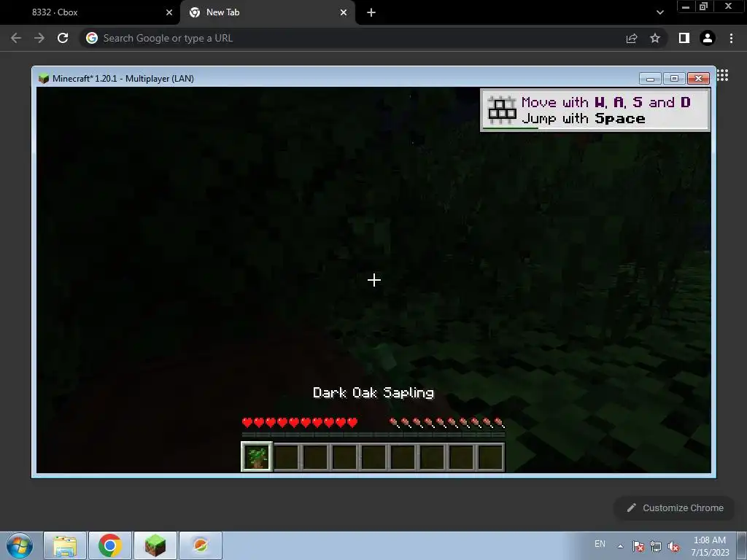
Task: Open the muted volume tray icon
Action: click(x=673, y=546)
